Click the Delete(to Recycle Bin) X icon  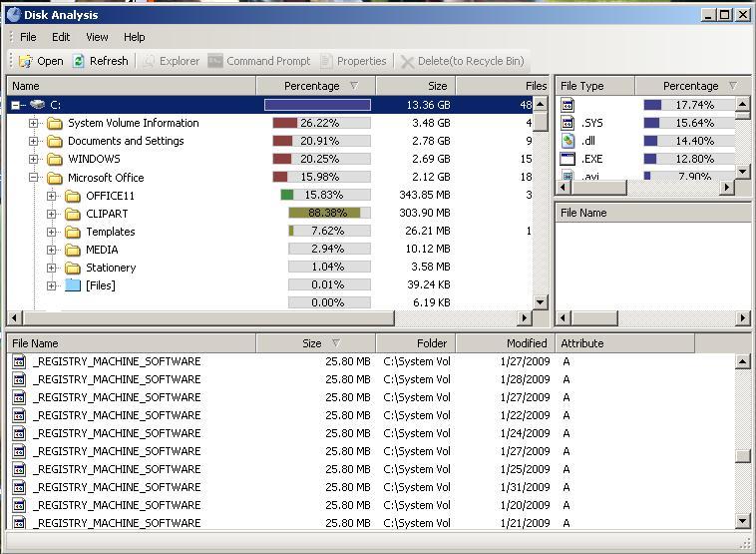pyautogui.click(x=407, y=62)
